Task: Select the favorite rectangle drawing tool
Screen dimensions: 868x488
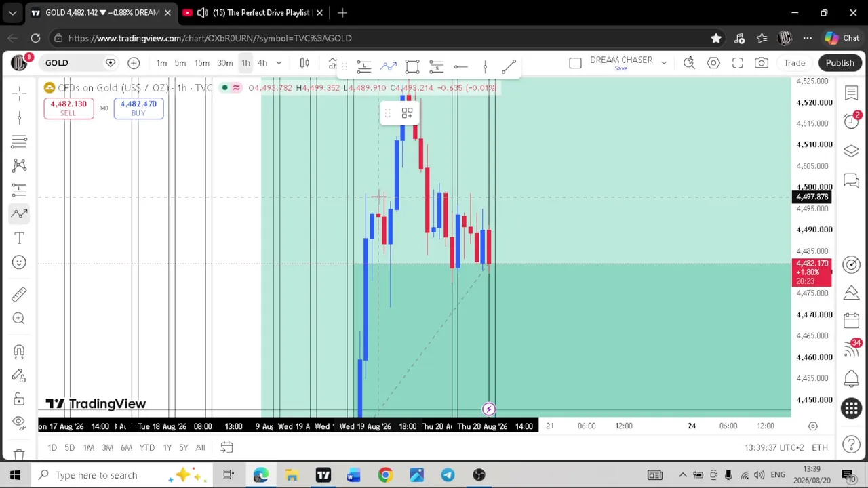Action: point(412,66)
